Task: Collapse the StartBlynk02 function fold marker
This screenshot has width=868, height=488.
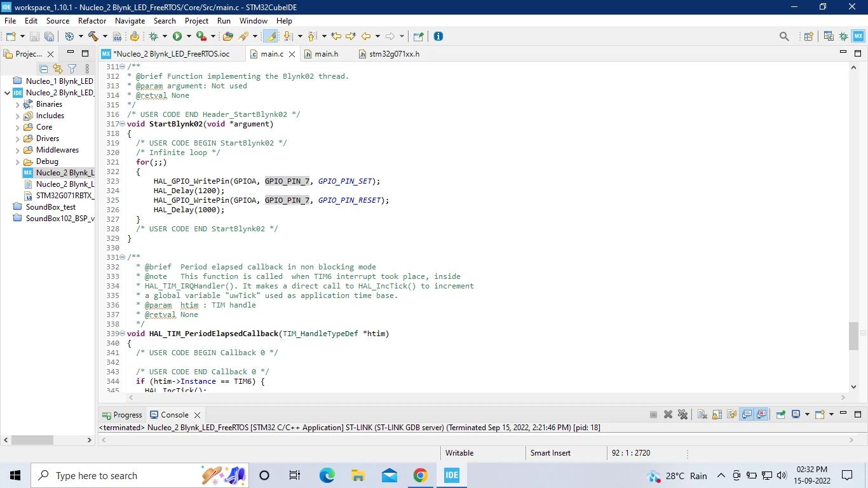Action: [x=123, y=124]
